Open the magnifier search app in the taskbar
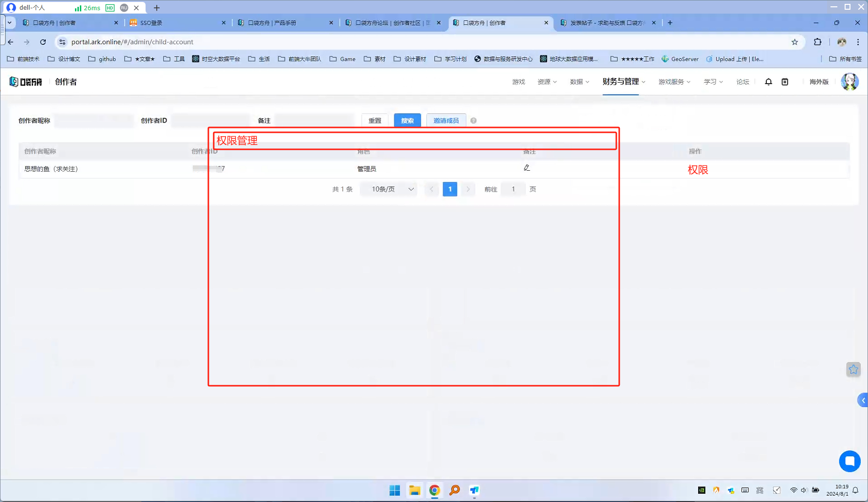Viewport: 868px width, 502px height. (x=454, y=490)
